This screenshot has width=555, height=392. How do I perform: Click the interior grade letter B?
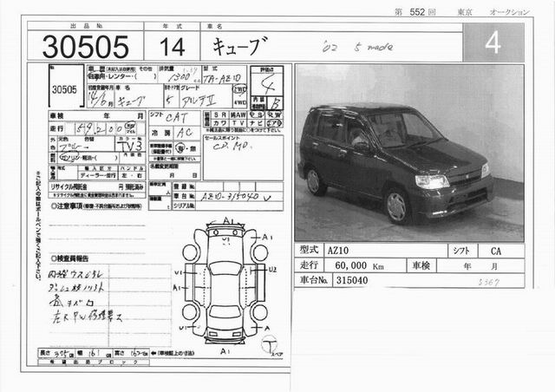pos(274,104)
